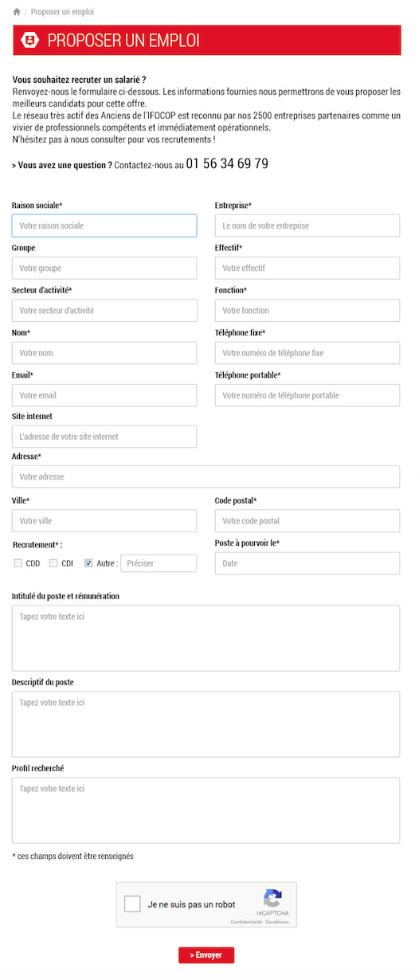Select the Code postal field
The height and width of the screenshot is (980, 419).
point(307,521)
